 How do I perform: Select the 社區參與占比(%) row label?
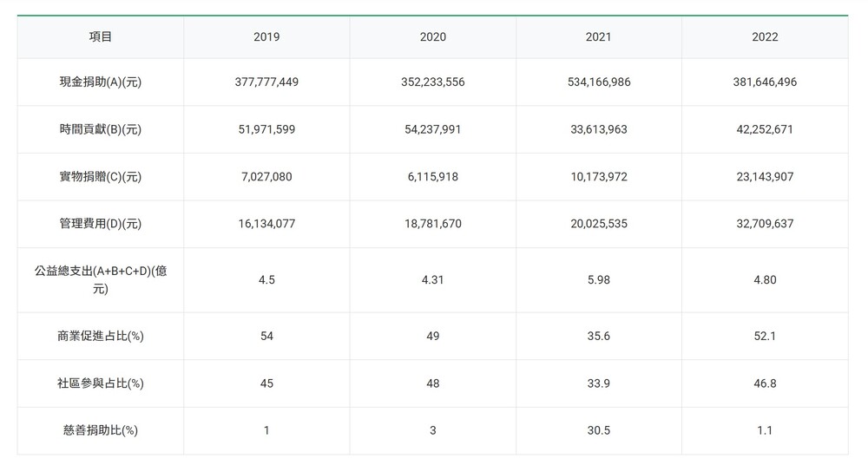tap(100, 383)
